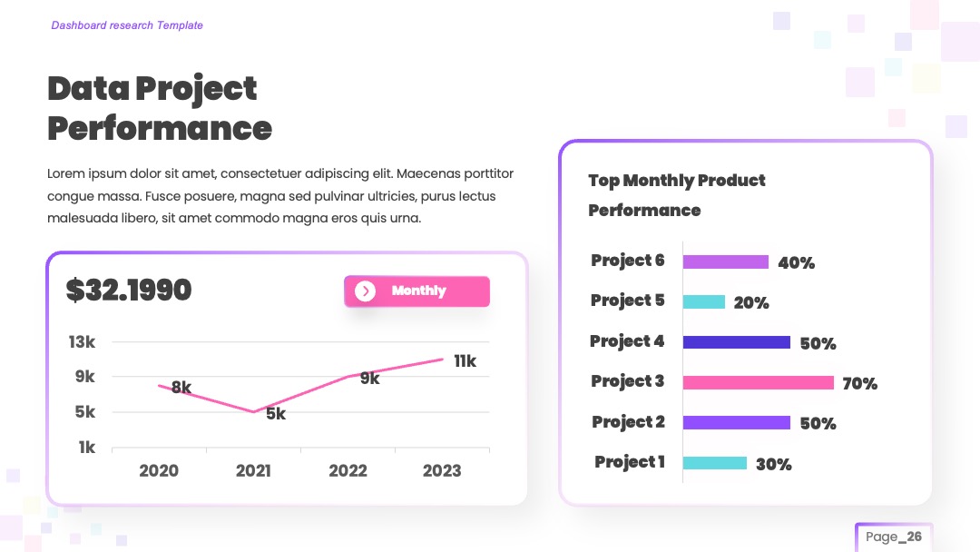Select the 5k data point label
This screenshot has height=552, width=980.
click(x=276, y=414)
